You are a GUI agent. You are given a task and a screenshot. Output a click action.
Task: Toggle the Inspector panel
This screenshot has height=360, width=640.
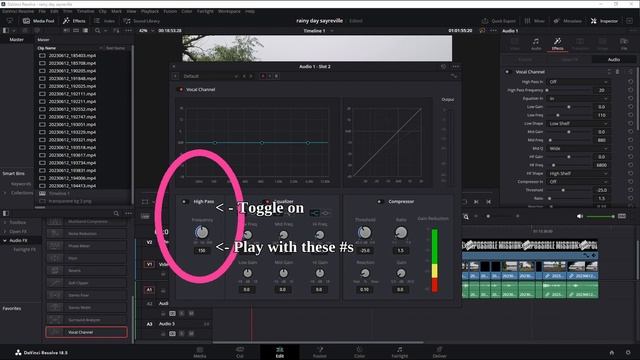pyautogui.click(x=604, y=21)
